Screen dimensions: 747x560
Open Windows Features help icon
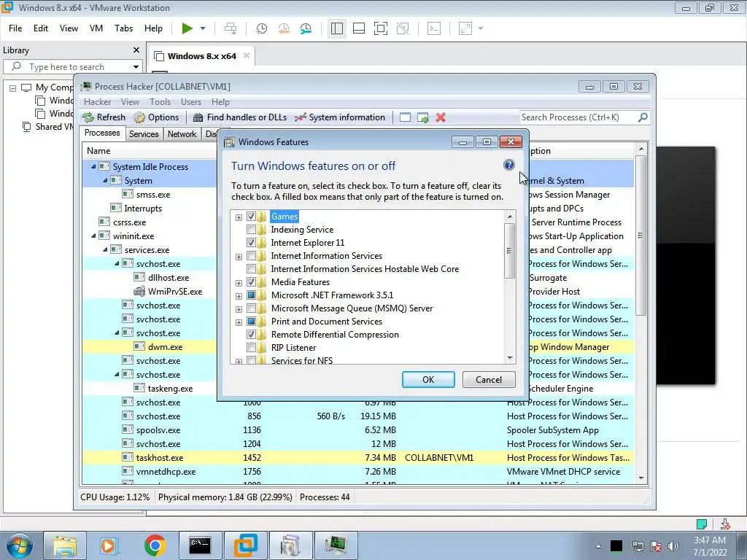click(508, 165)
